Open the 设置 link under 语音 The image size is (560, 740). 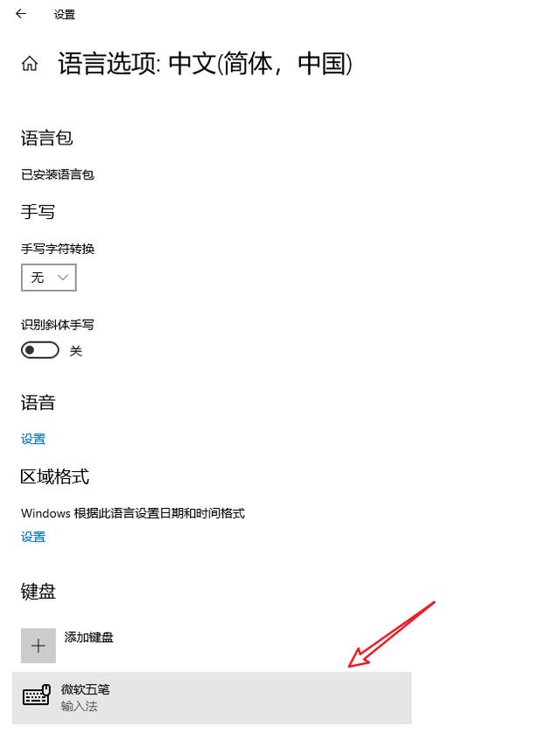33,439
